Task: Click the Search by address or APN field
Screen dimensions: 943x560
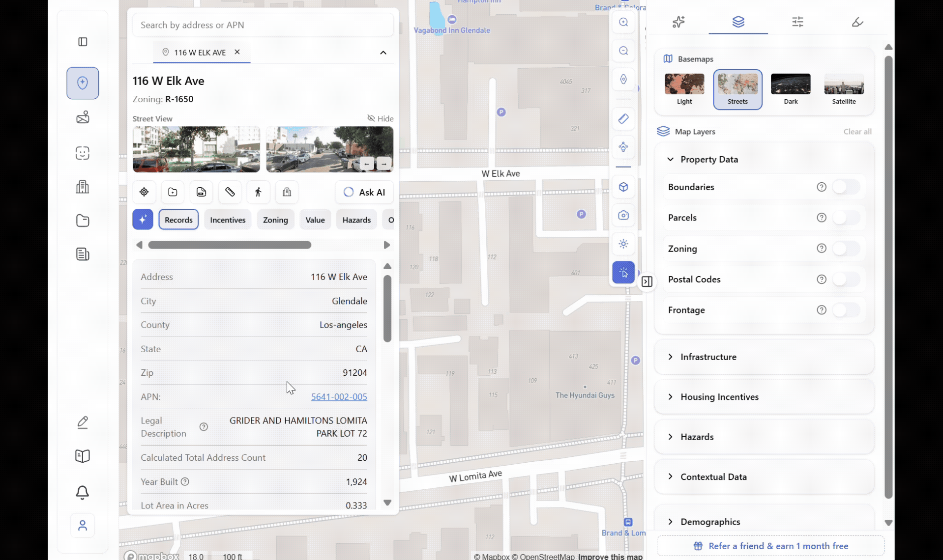Action: coord(263,25)
